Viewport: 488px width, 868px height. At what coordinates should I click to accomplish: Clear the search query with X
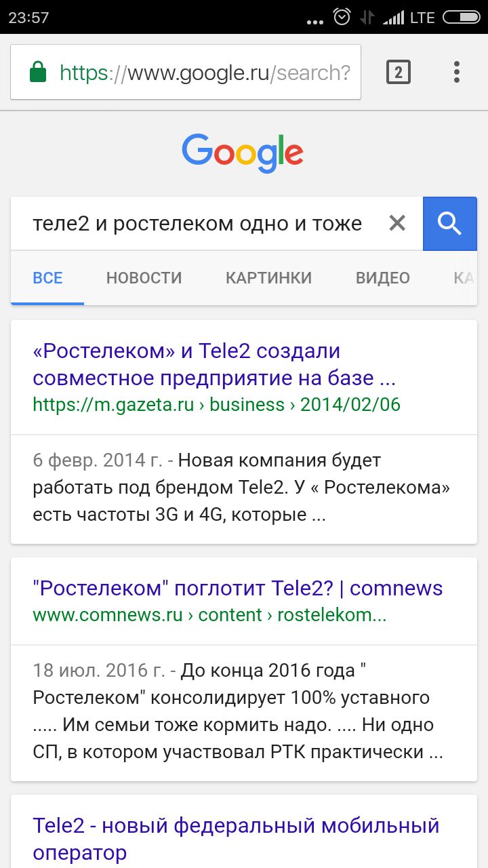coord(397,223)
